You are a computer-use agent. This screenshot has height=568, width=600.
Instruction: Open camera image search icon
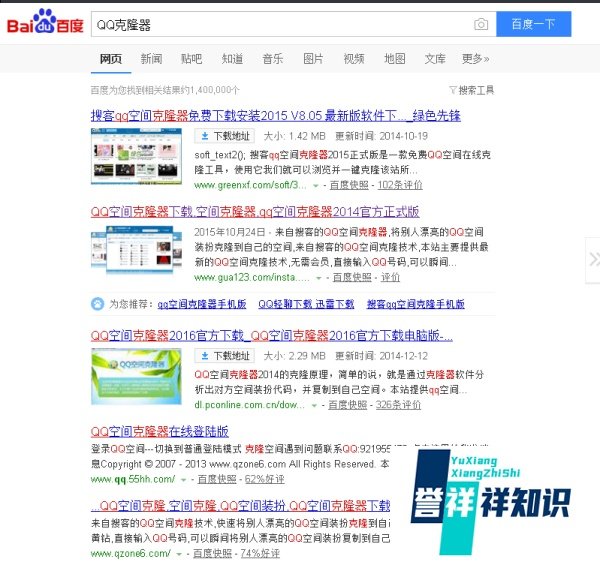click(481, 24)
